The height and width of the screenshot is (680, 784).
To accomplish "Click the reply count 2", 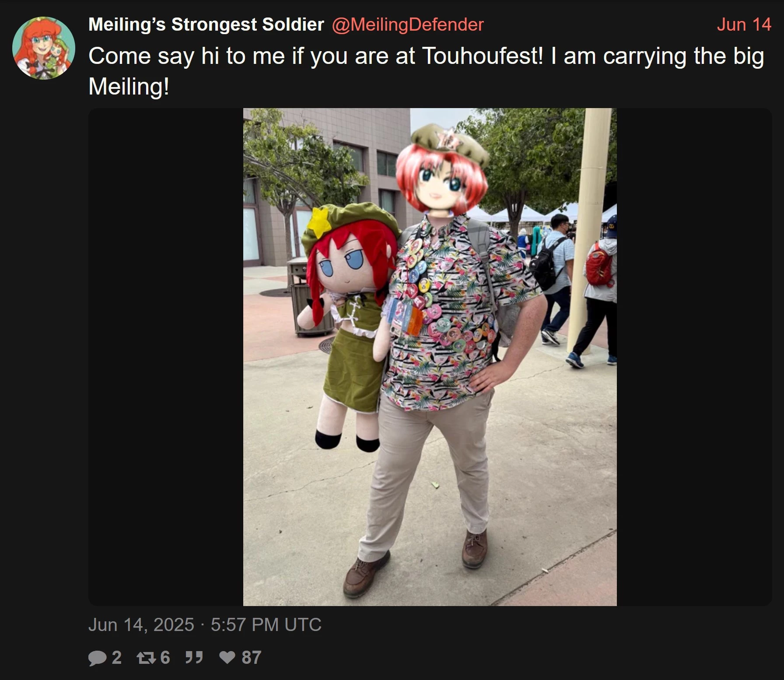I will pos(116,658).
